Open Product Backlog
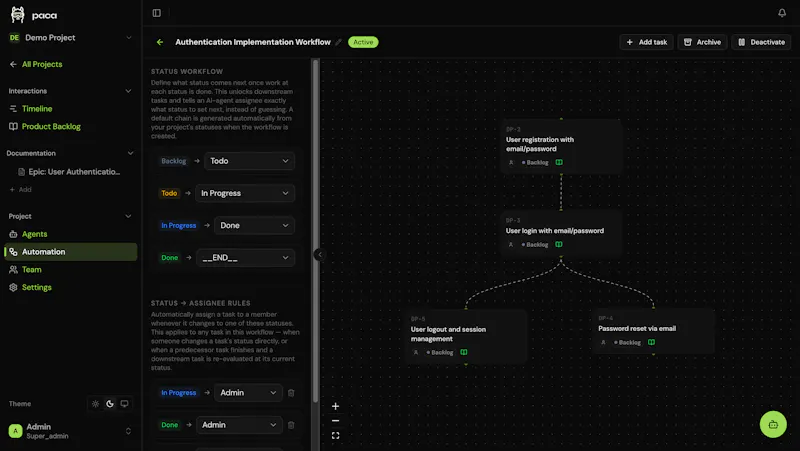The height and width of the screenshot is (451, 800). (51, 127)
